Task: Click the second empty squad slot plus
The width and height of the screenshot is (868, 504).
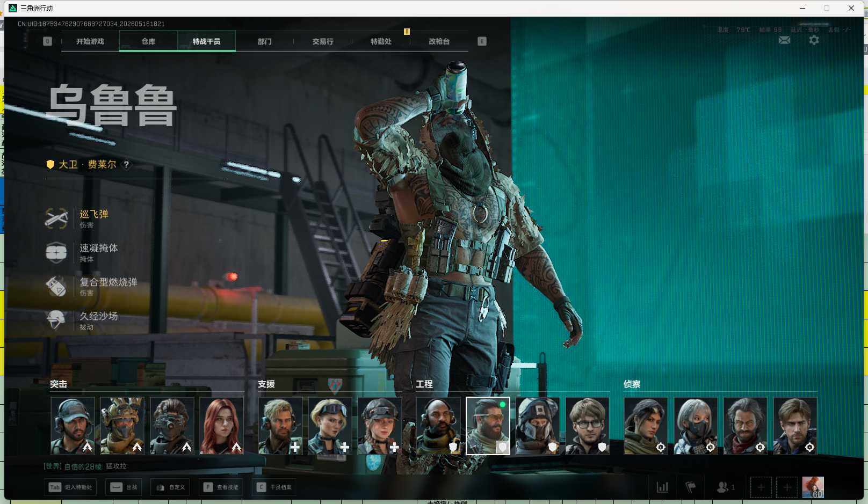Action: (786, 487)
